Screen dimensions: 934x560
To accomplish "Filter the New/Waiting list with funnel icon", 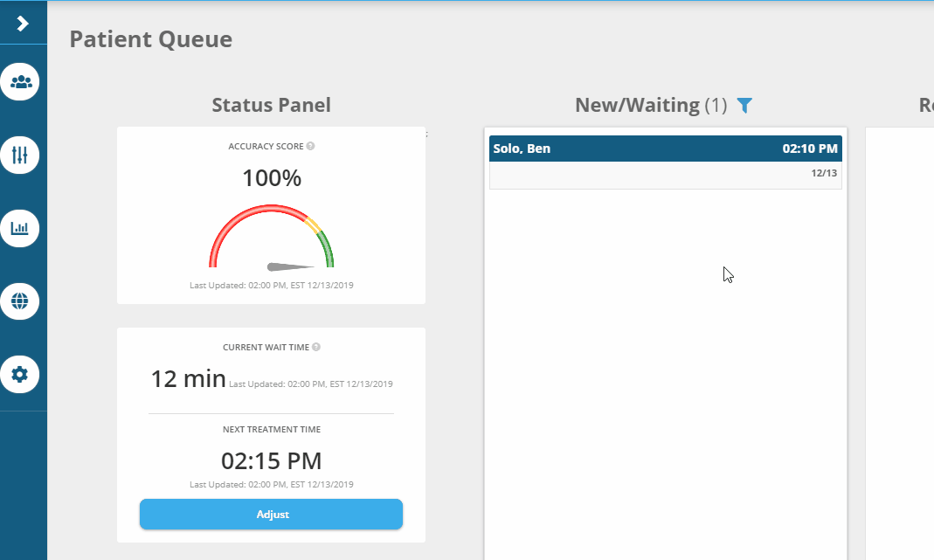I will tap(744, 106).
